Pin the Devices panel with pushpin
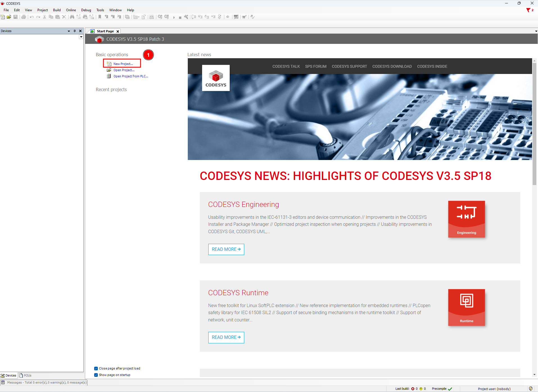 tap(74, 31)
